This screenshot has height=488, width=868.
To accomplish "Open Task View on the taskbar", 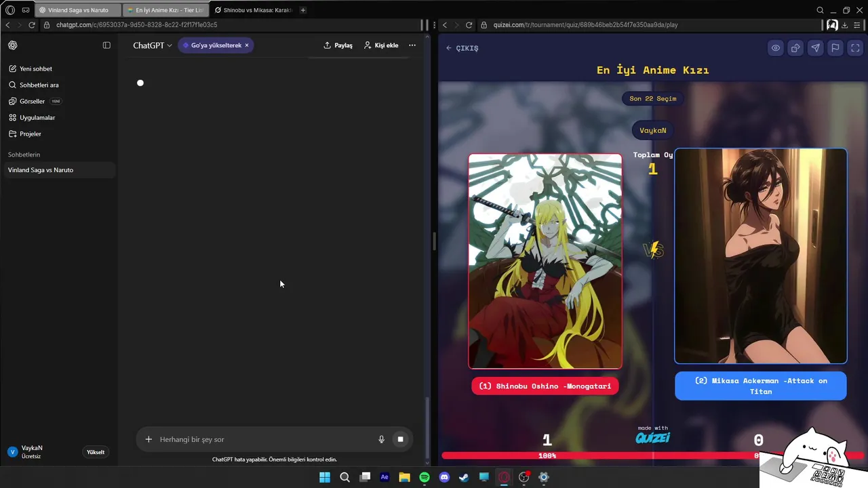I will (x=365, y=477).
